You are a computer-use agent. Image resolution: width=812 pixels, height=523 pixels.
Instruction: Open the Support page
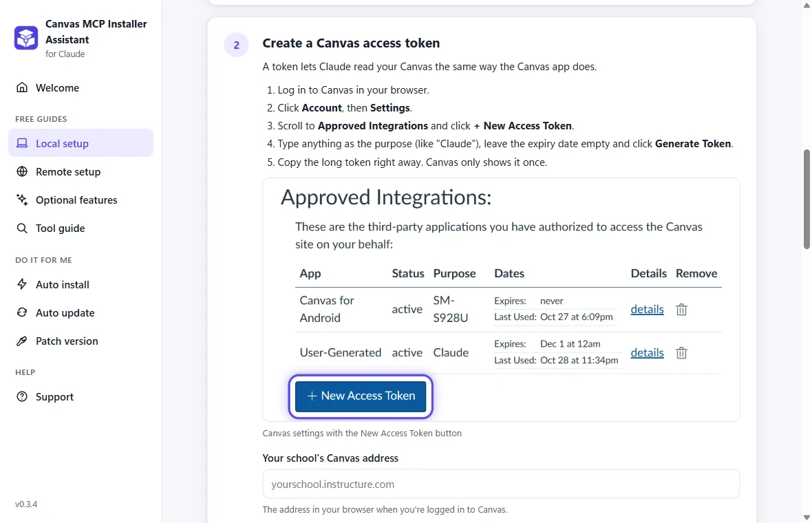[x=81, y=396]
